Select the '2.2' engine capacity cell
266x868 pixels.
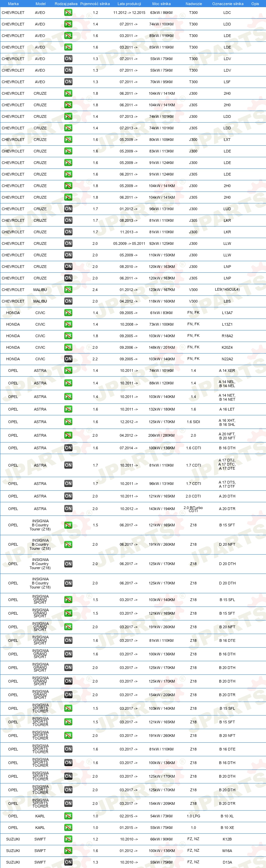95,359
